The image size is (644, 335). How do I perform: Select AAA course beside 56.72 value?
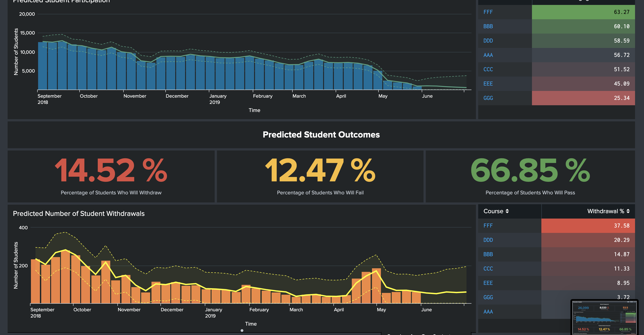(488, 55)
